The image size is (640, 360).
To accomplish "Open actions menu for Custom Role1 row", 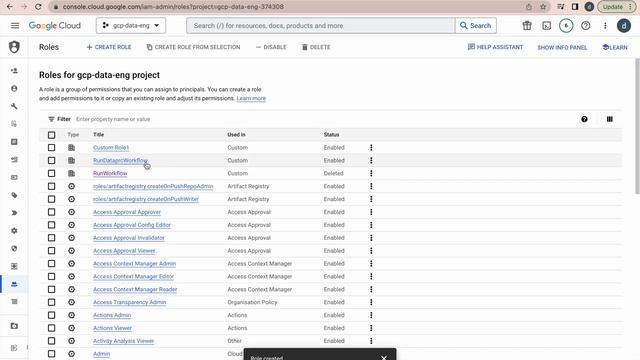I will [x=371, y=147].
